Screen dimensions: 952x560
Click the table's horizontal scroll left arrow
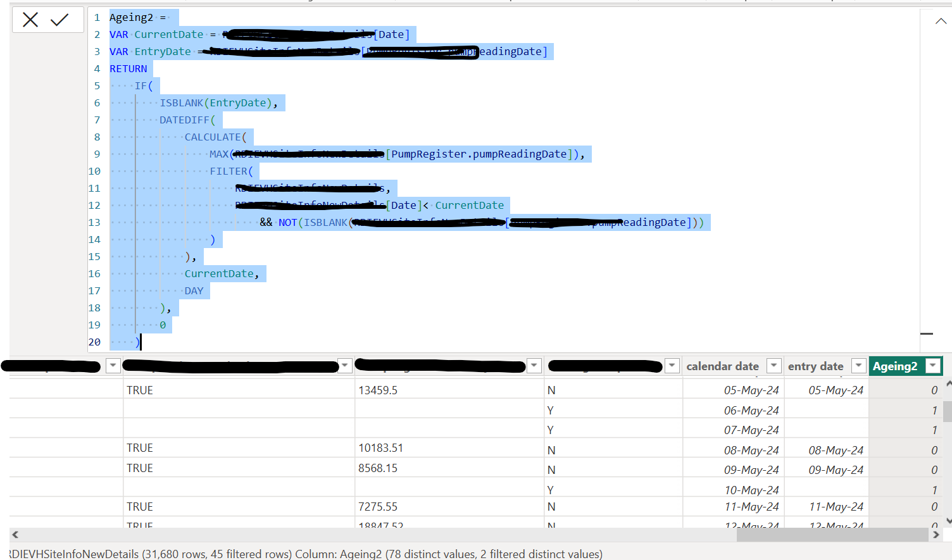(15, 535)
